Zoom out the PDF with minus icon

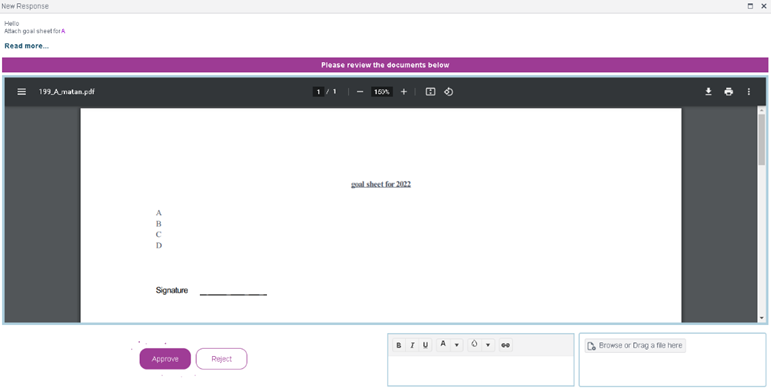(x=360, y=92)
